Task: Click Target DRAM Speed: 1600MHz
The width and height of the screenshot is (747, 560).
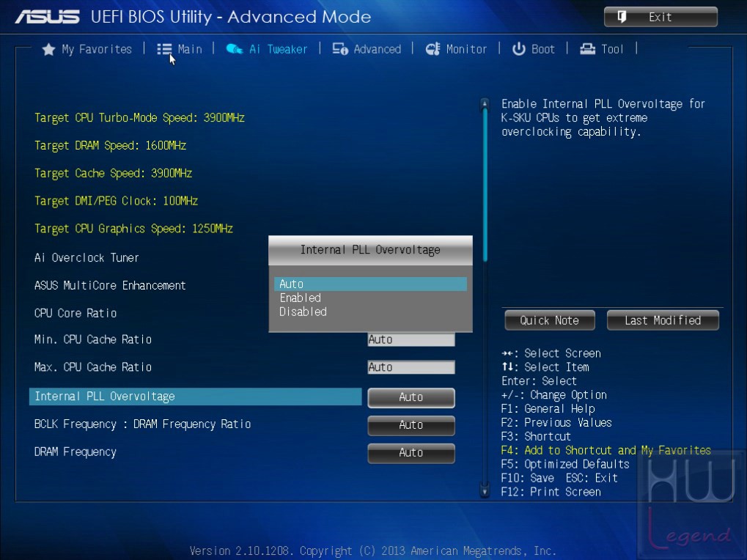Action: tap(110, 145)
